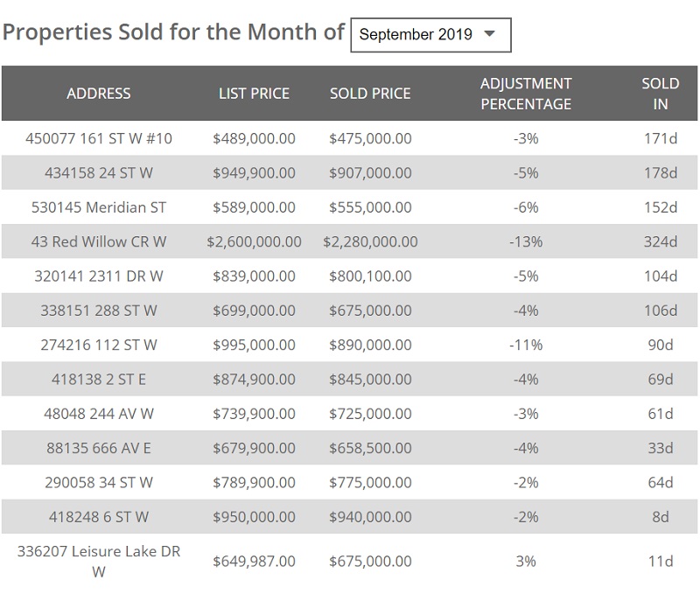Click the 336207 Leisure Lake DR W address
The image size is (700, 594).
click(x=99, y=561)
